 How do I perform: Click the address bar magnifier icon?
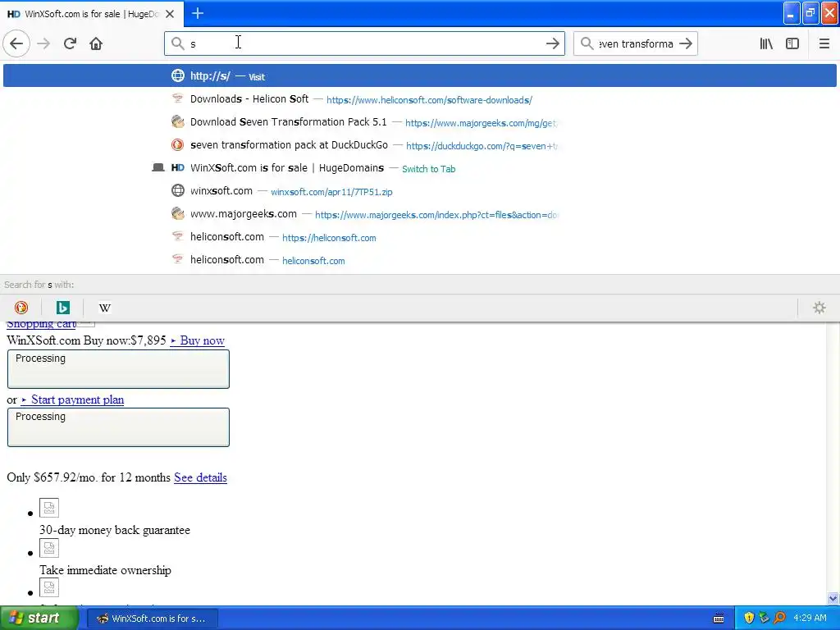(177, 43)
